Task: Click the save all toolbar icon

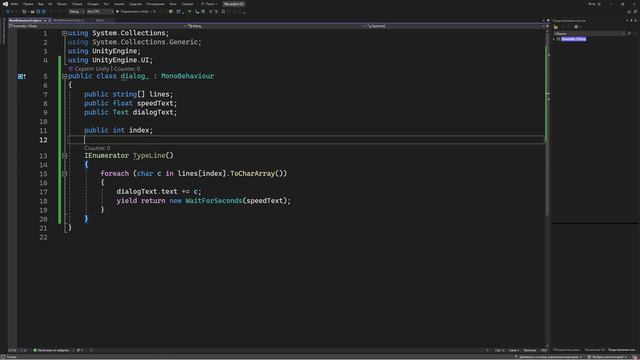Action: click(44, 11)
